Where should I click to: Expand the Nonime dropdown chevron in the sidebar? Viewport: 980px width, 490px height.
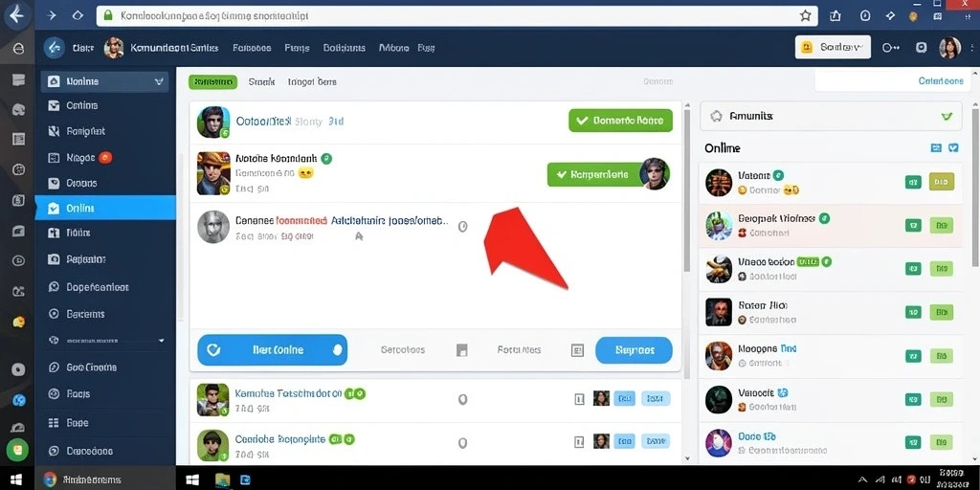coord(159,81)
